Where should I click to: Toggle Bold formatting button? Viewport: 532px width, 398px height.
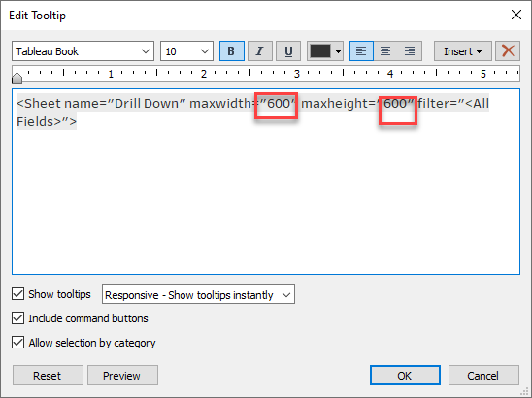232,51
